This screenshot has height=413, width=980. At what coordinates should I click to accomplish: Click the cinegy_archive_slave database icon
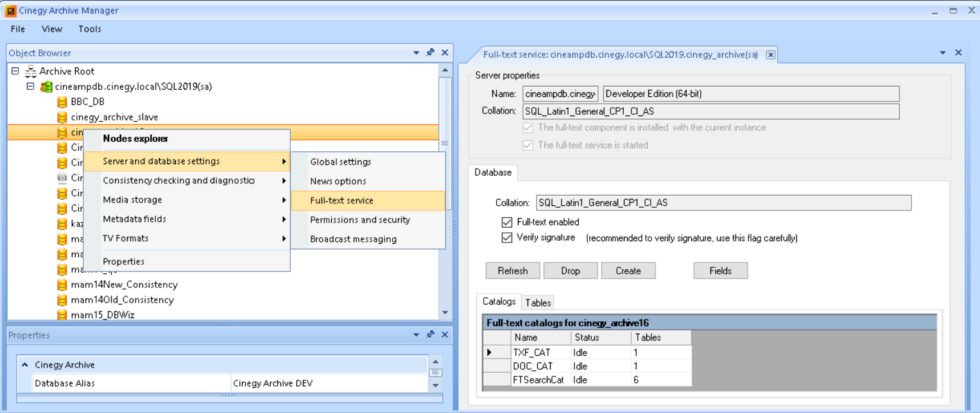click(62, 117)
